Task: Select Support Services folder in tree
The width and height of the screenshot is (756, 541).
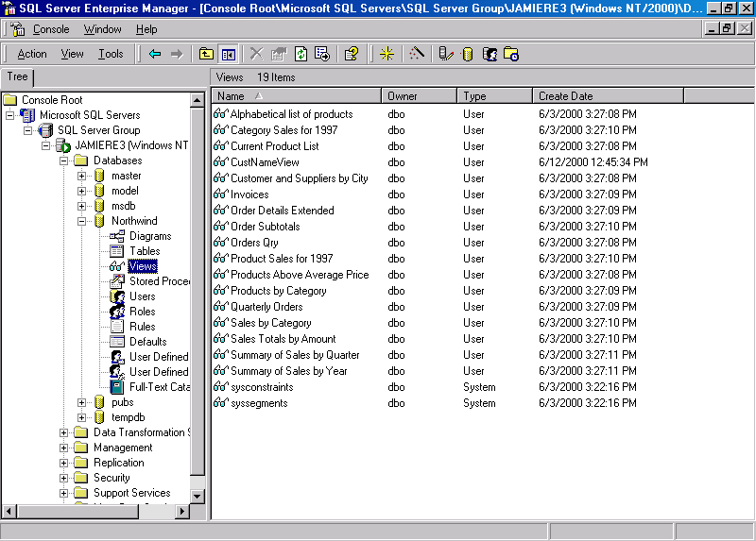Action: [131, 493]
